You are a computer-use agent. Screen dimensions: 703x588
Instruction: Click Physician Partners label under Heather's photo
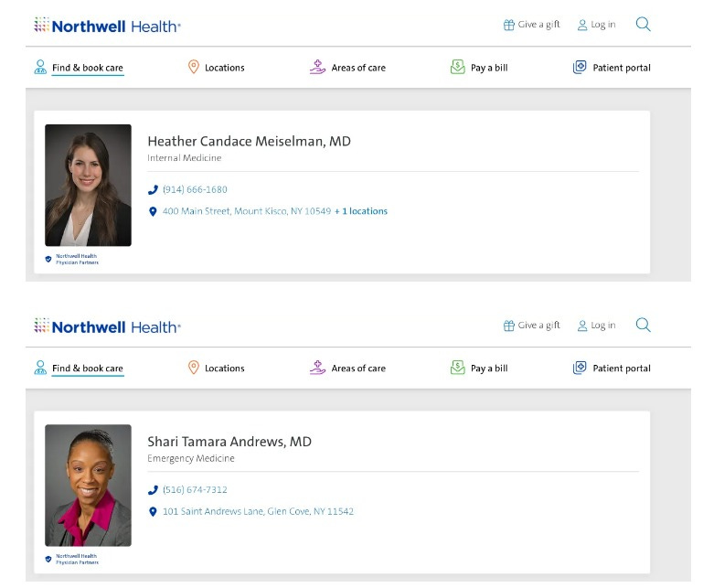77,259
